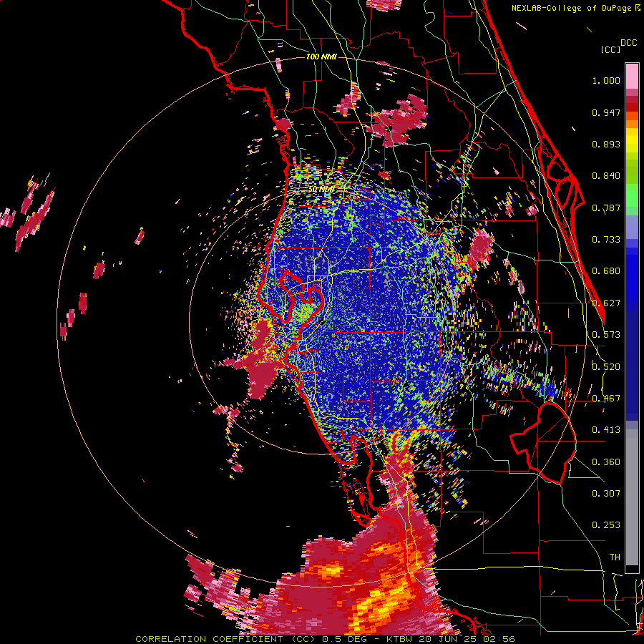Select the 0.573 legend value
The width and height of the screenshot is (644, 644).
(x=606, y=335)
